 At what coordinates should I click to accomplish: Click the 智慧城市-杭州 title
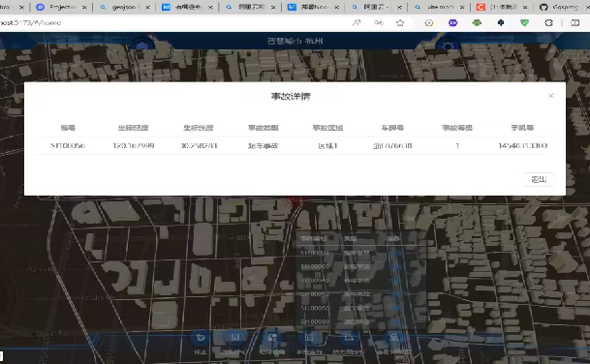pos(295,41)
